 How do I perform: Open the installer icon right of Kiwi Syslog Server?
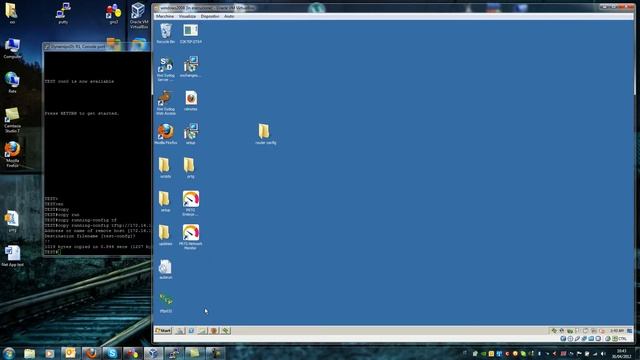[x=191, y=67]
